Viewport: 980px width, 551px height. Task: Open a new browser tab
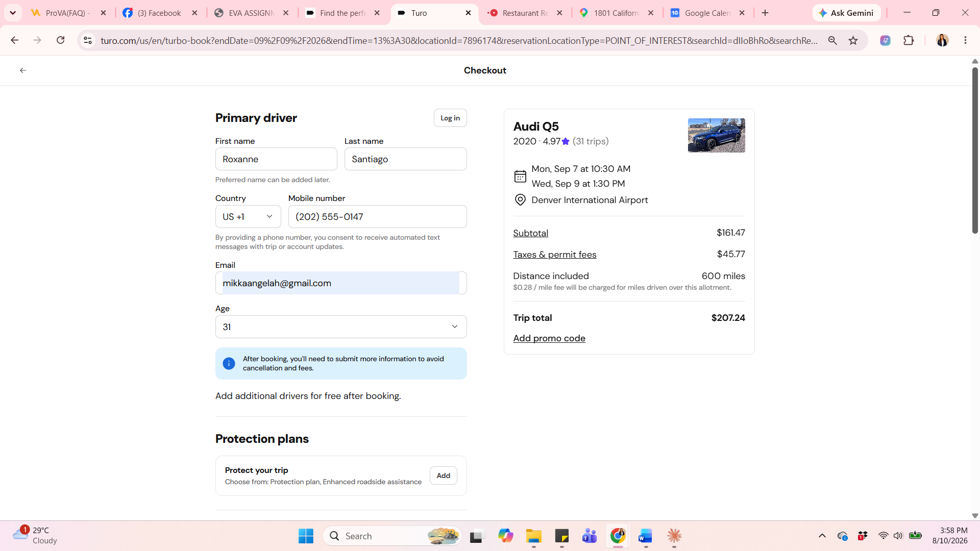765,13
